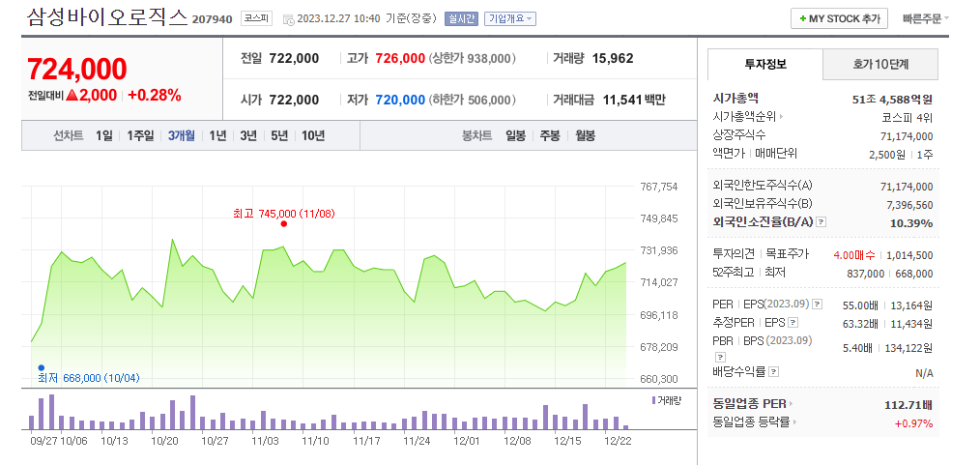Click PER value 55.00배
The image size is (980, 465).
pos(860,305)
